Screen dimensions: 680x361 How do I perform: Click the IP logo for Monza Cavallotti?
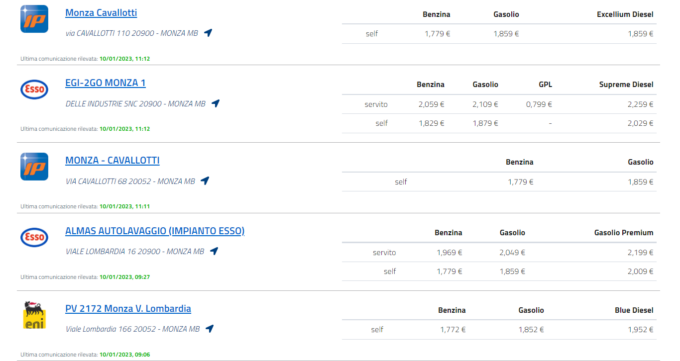point(34,19)
